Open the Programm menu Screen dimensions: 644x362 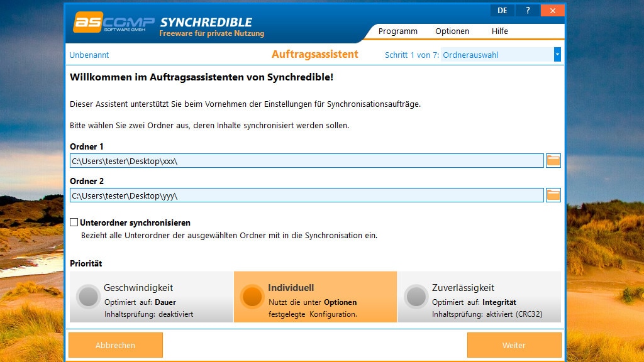click(x=397, y=31)
